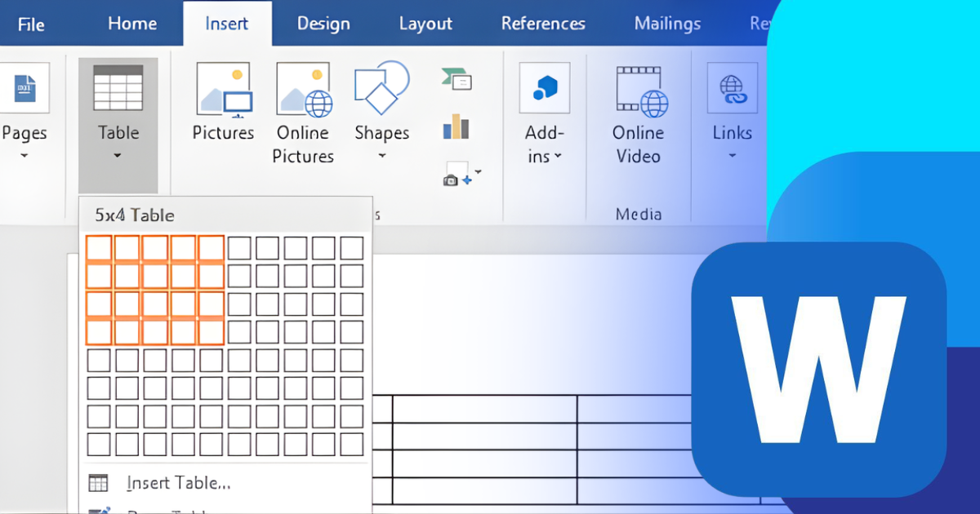Click the Pages icon

(x=24, y=88)
